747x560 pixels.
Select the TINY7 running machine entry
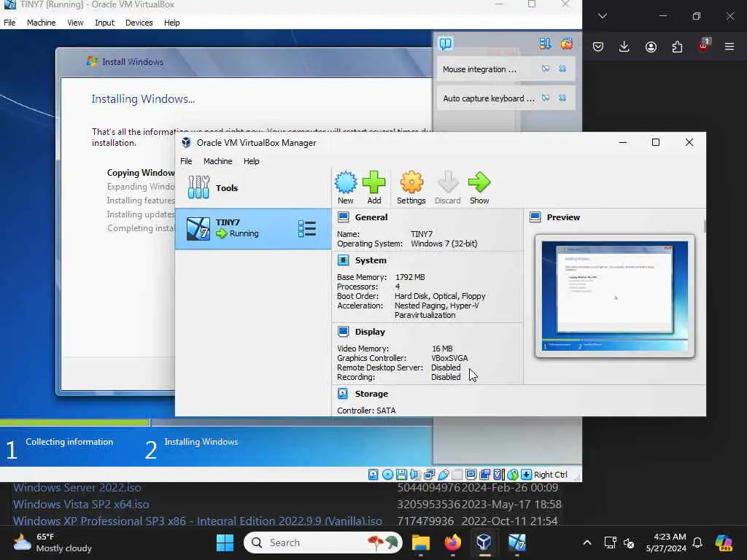tap(253, 228)
